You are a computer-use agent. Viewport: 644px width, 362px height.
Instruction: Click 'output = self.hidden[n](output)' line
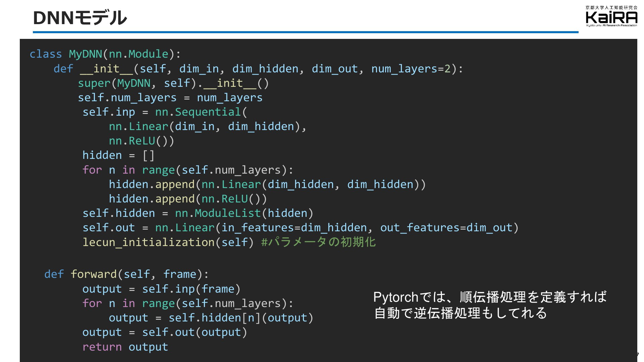point(211,318)
